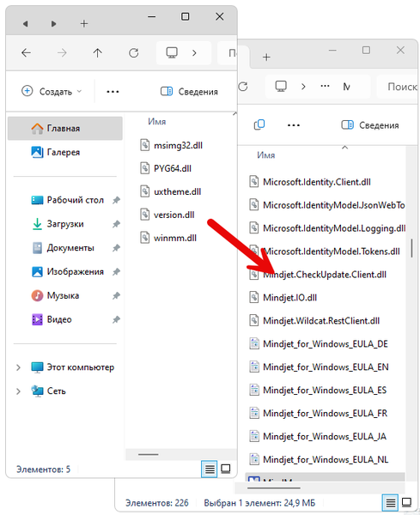Switch left window to details view
The width and height of the screenshot is (420, 515).
(x=210, y=469)
